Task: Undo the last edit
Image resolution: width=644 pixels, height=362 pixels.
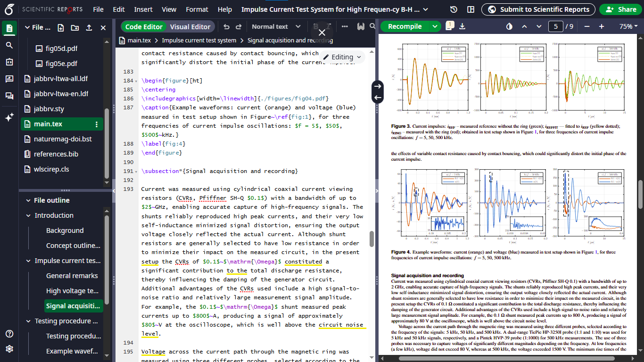Action: click(227, 27)
